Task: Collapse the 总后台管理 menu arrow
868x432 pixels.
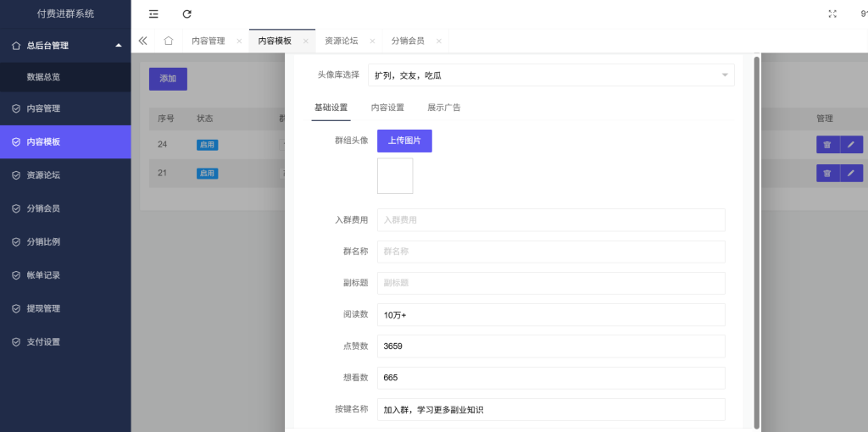Action: coord(119,46)
